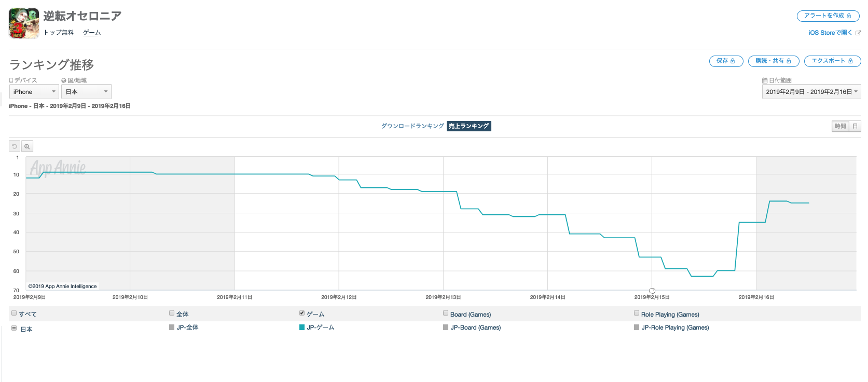Click the chart reset zoom icon
The image size is (868, 382).
[15, 146]
